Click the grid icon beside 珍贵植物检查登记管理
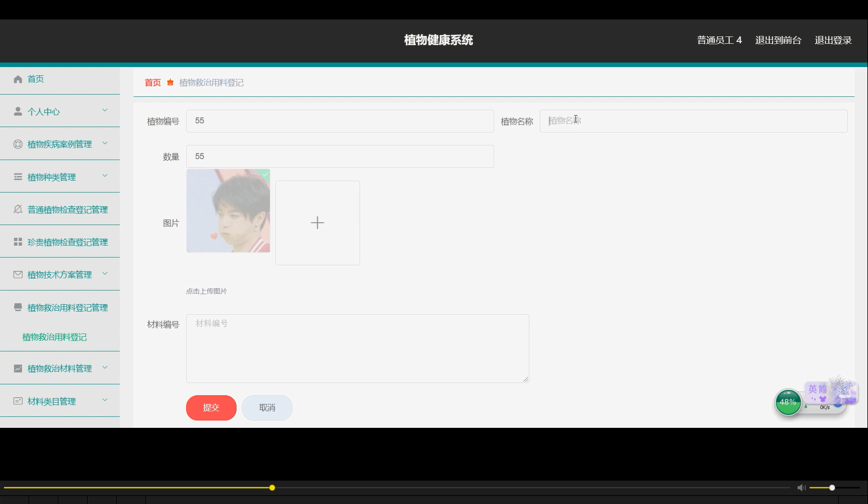The image size is (868, 504). tap(18, 242)
